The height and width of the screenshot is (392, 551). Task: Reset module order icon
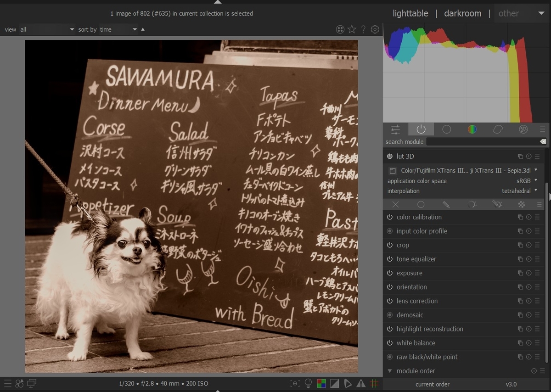[x=534, y=371]
